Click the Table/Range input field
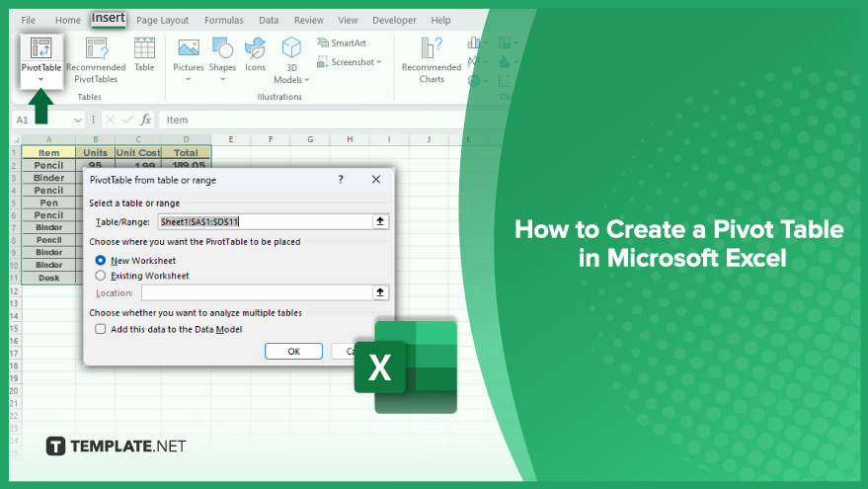This screenshot has width=868, height=489. click(266, 221)
